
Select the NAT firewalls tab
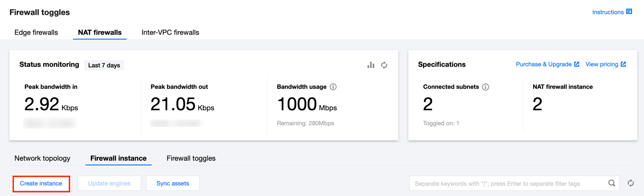click(x=100, y=32)
